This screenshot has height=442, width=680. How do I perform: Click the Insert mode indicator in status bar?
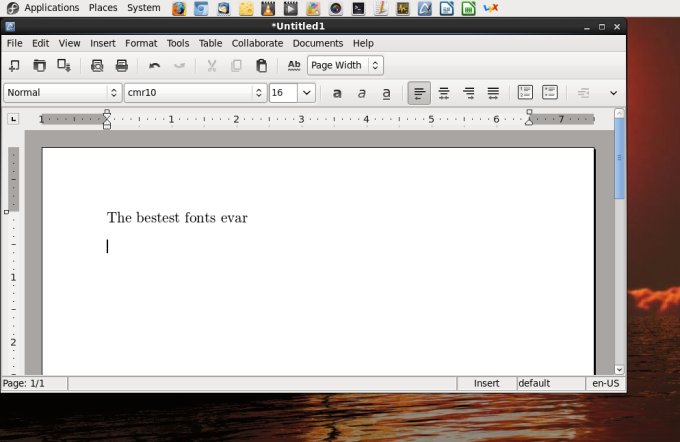pos(486,383)
